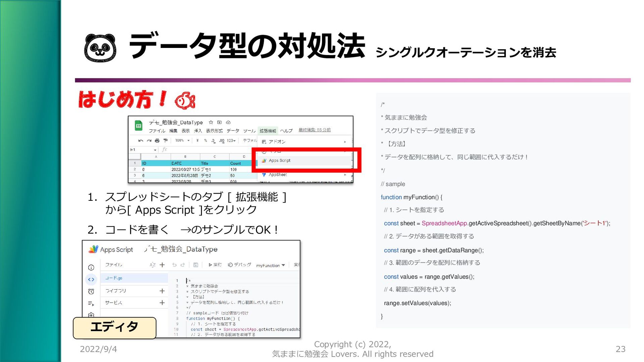Start debugging with デバッグ button

pyautogui.click(x=239, y=265)
